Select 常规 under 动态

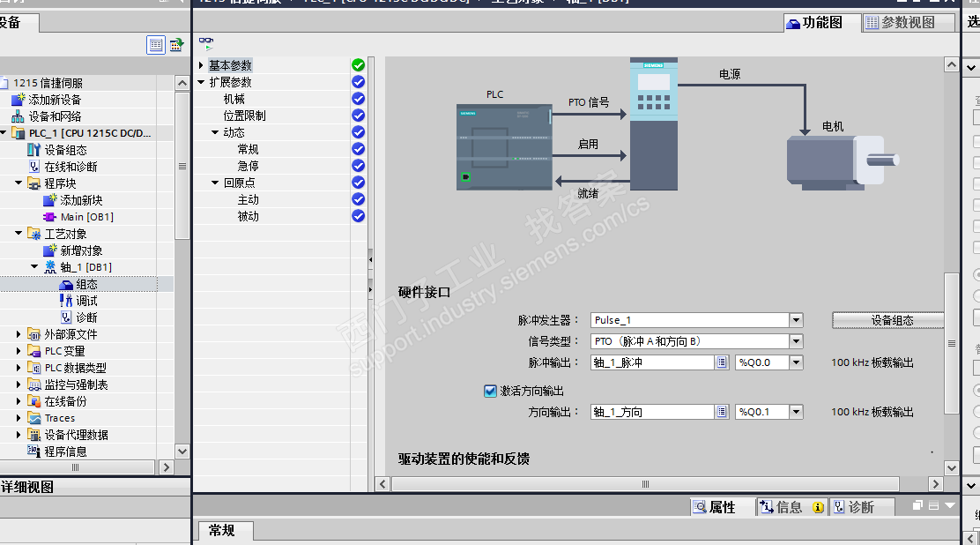click(x=248, y=149)
